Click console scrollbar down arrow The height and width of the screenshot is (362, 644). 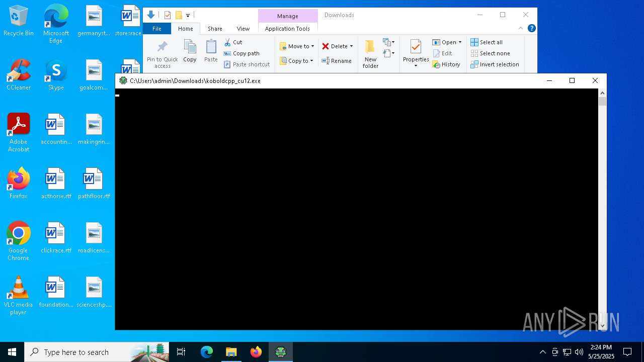[x=602, y=326]
